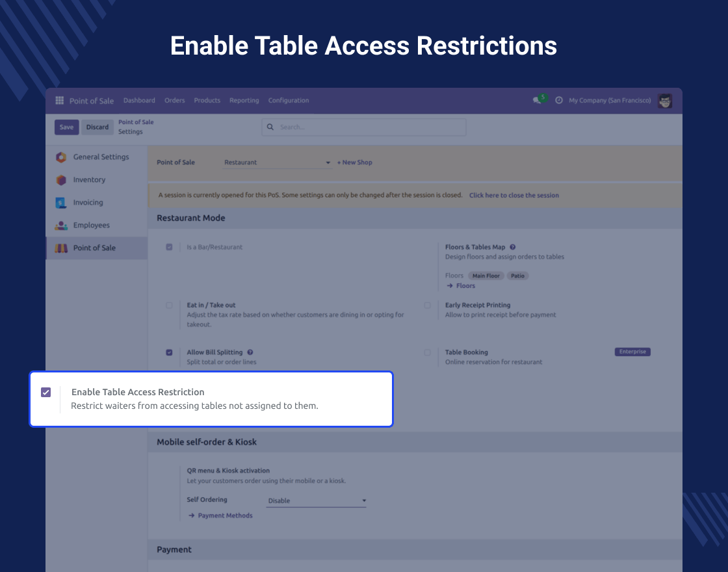Click the Enterprise badge on Table Booking
The height and width of the screenshot is (572, 728).
coord(632,352)
